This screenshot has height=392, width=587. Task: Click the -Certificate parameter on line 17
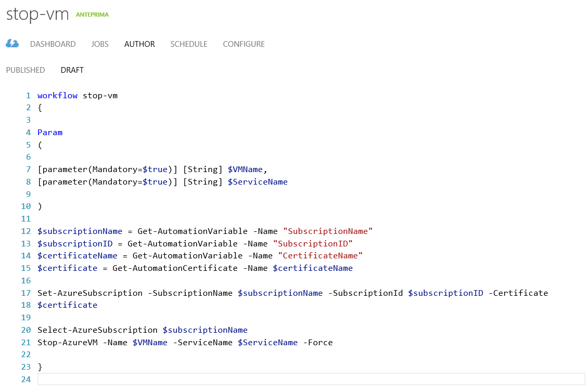(x=518, y=293)
